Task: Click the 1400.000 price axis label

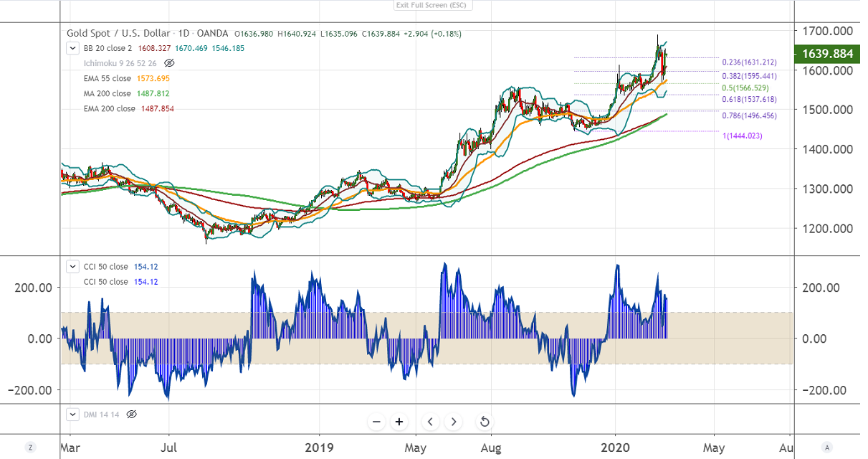Action: [x=827, y=149]
